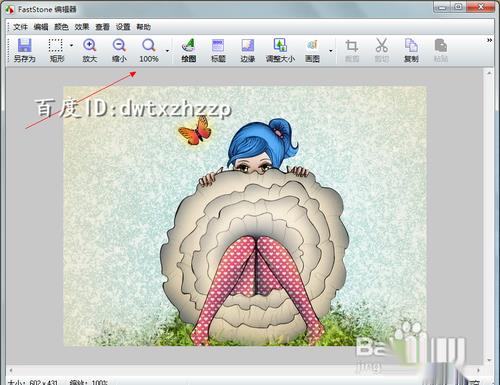Image resolution: width=500 pixels, height=385 pixels.
Task: Zoom out with the 缩小 icon
Action: point(119,50)
